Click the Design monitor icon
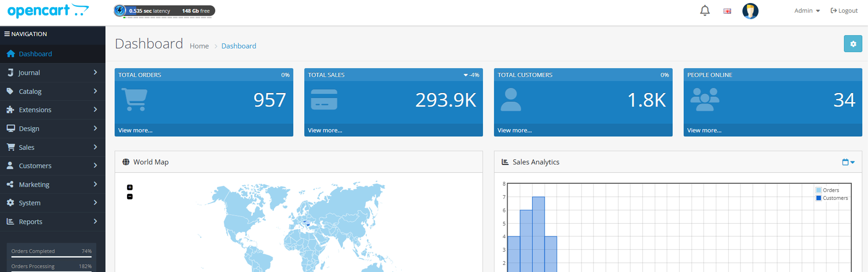Image resolution: width=868 pixels, height=272 pixels. (x=11, y=128)
